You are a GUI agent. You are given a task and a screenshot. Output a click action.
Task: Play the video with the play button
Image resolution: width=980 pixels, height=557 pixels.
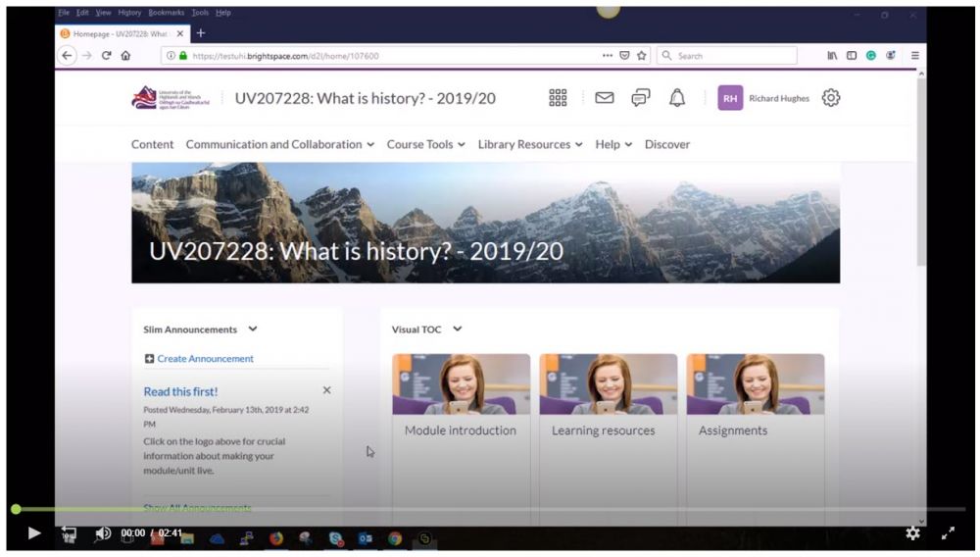pos(34,532)
